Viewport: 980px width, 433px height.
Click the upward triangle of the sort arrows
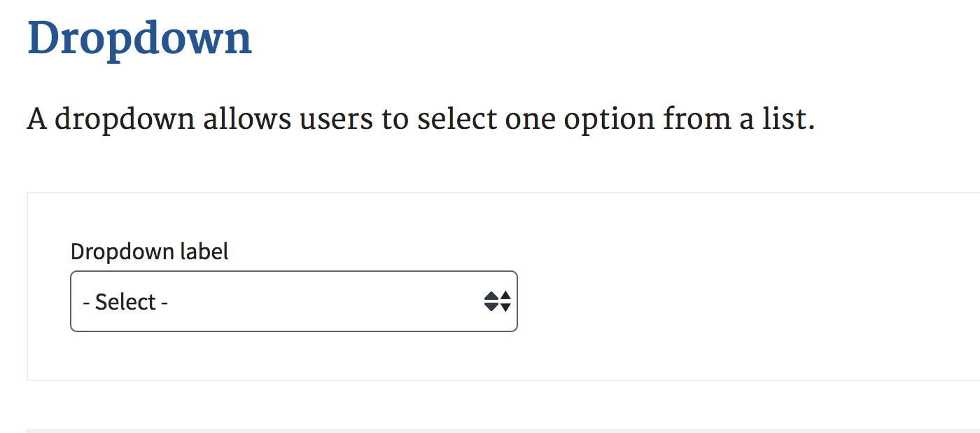click(498, 296)
